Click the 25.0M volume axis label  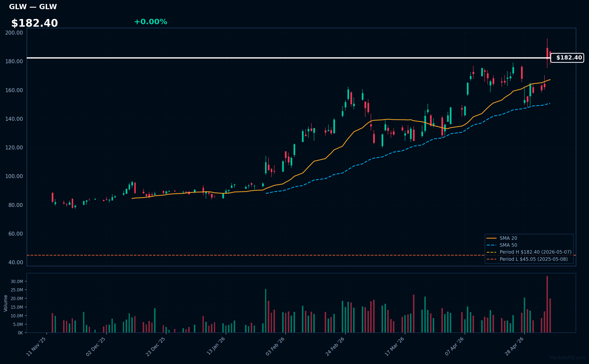(x=17, y=290)
